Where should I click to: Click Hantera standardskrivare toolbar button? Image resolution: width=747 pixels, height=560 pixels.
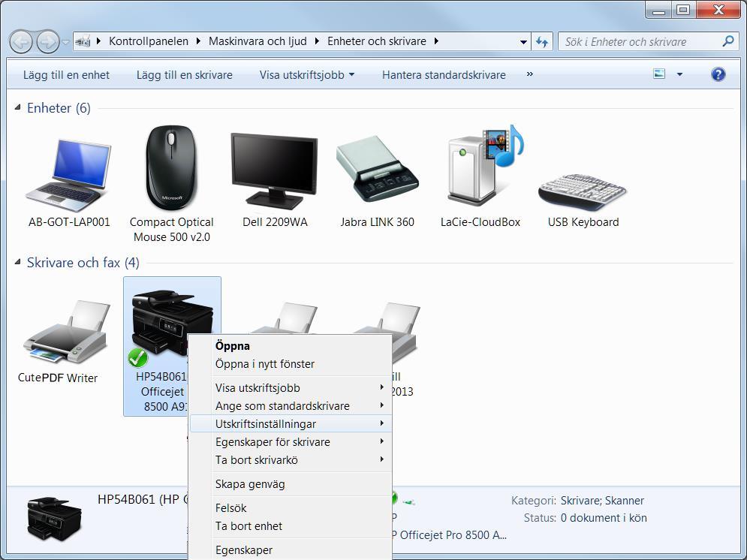[444, 75]
